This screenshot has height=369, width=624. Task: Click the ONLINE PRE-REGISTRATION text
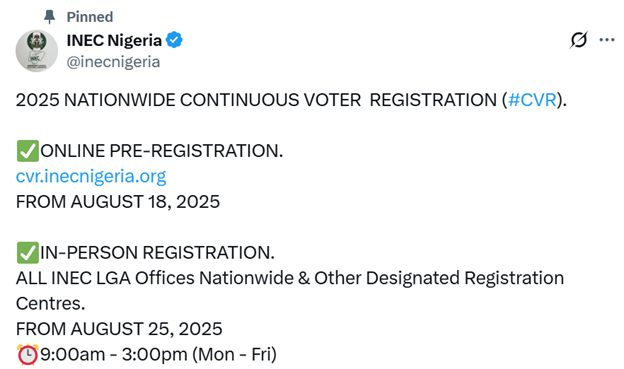pyautogui.click(x=162, y=151)
